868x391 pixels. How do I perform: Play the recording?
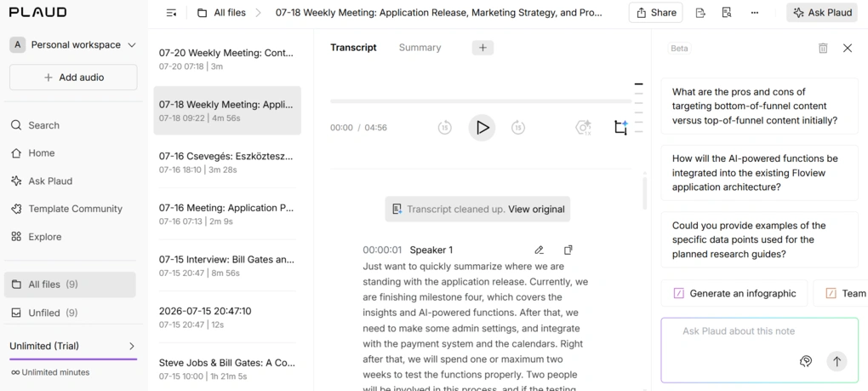pos(482,128)
